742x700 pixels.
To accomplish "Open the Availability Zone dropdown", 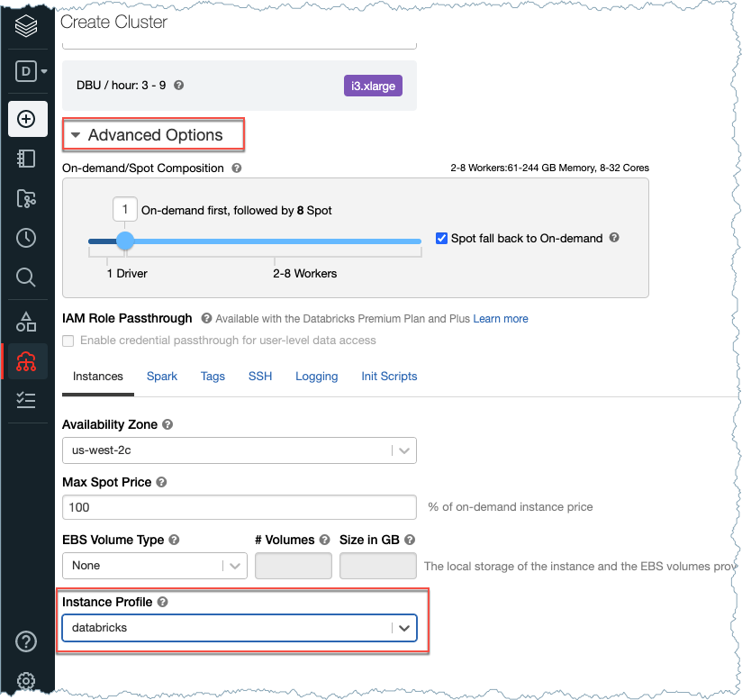I will point(239,450).
